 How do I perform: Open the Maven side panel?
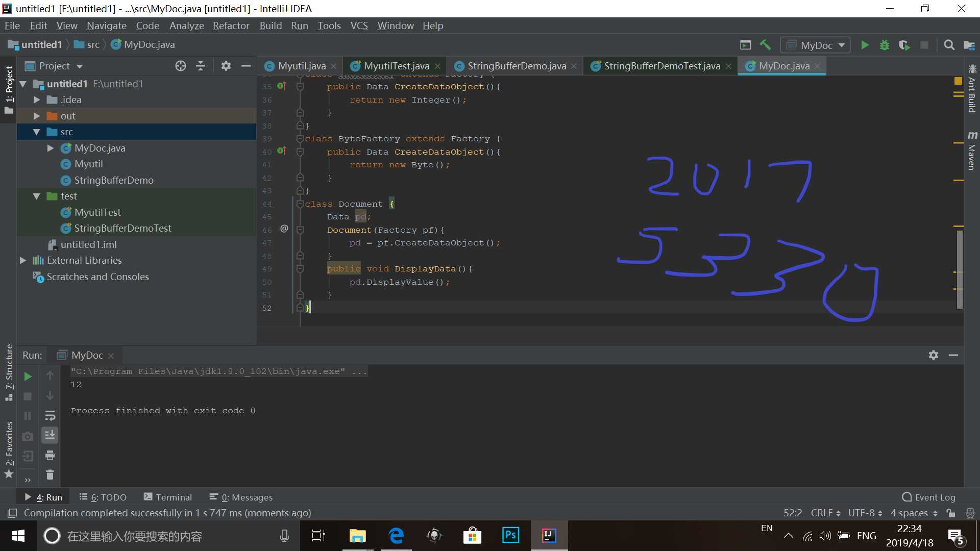pyautogui.click(x=972, y=151)
